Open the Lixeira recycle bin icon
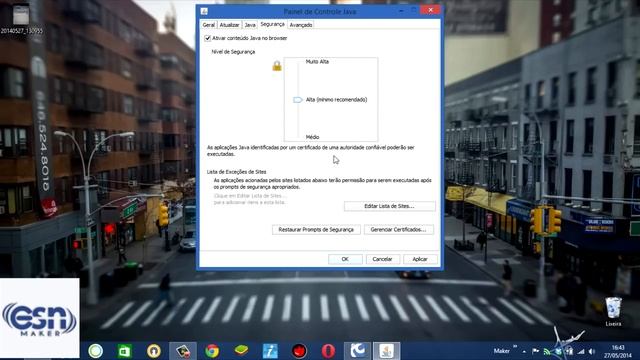This screenshot has width=640, height=360. click(613, 312)
